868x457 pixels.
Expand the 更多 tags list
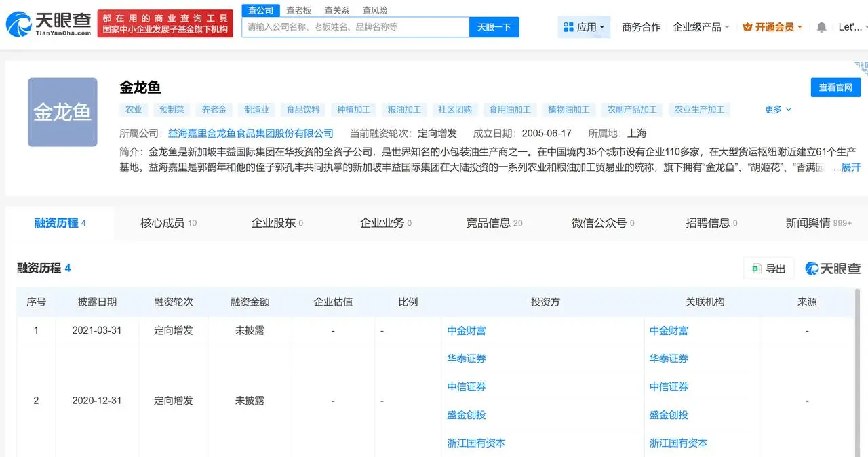778,109
